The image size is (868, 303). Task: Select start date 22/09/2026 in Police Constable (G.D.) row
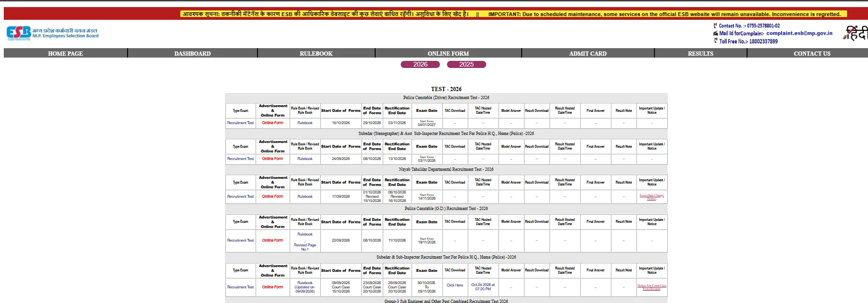tap(341, 240)
